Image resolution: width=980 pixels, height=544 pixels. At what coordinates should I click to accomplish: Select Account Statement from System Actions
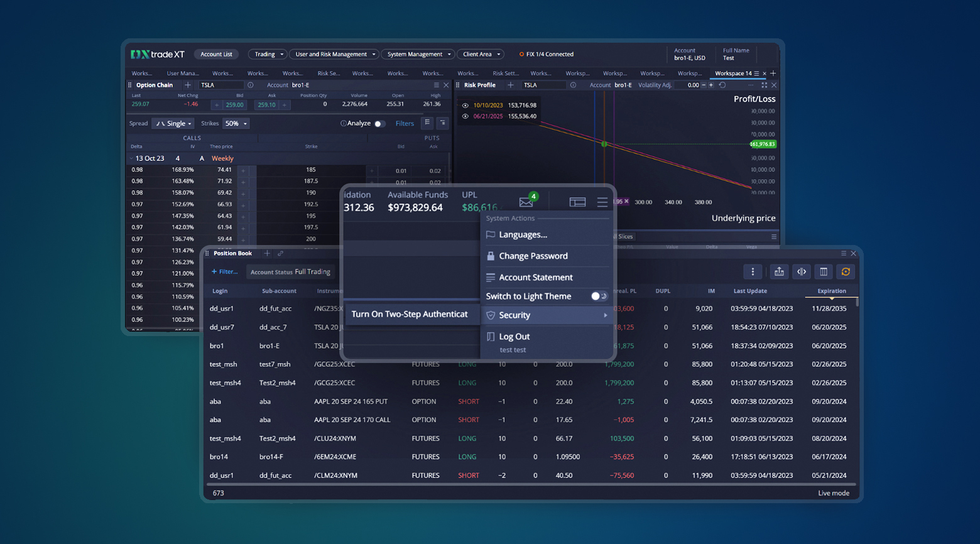(x=536, y=277)
